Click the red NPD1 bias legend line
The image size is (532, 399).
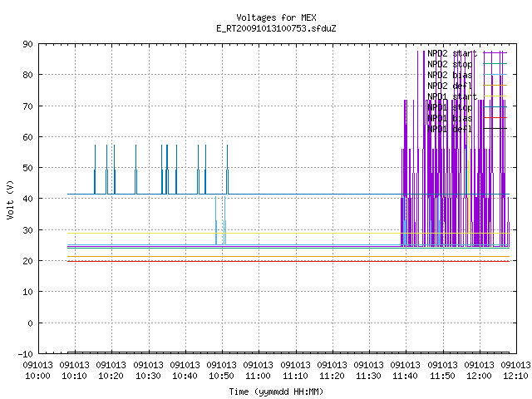click(495, 118)
